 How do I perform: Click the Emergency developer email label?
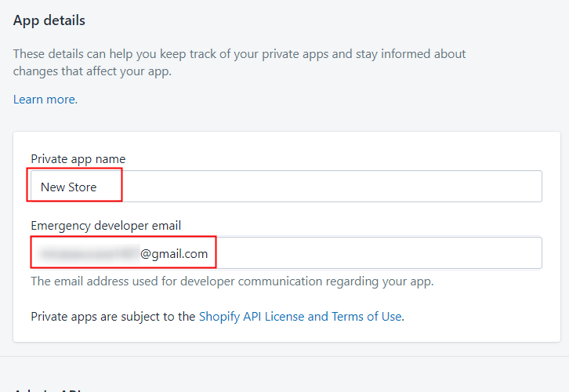point(106,226)
